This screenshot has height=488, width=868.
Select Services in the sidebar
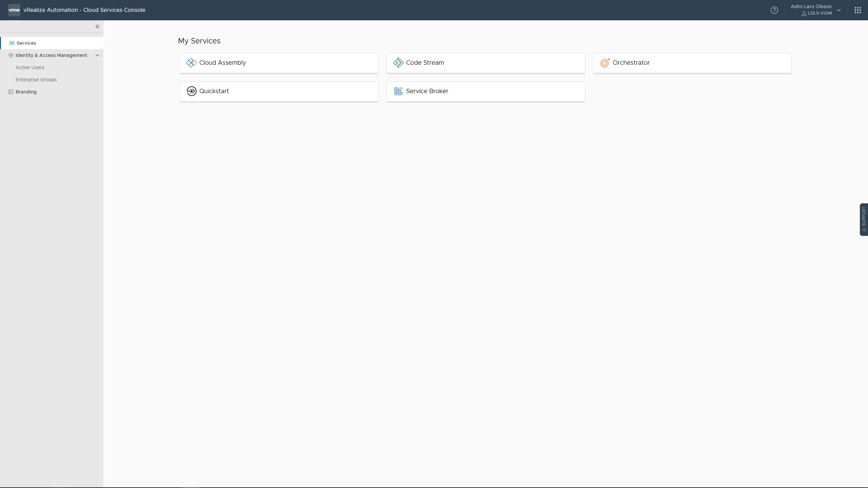pyautogui.click(x=52, y=43)
